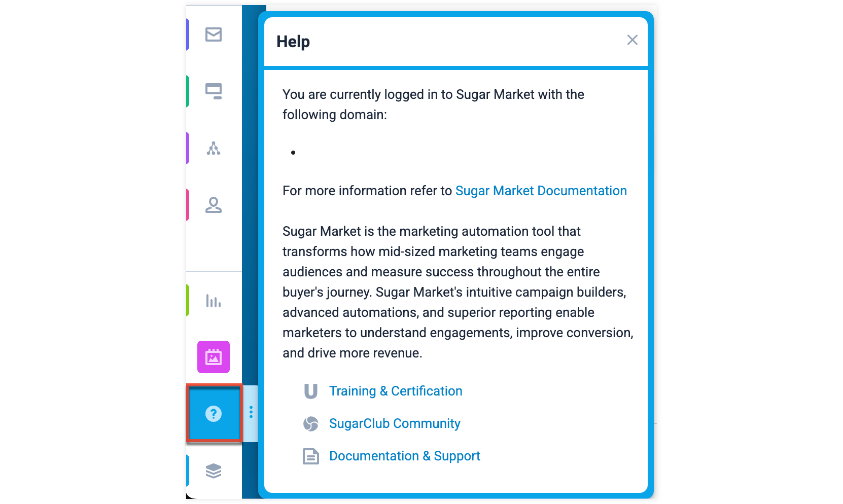Open the contacts person icon

(x=214, y=205)
